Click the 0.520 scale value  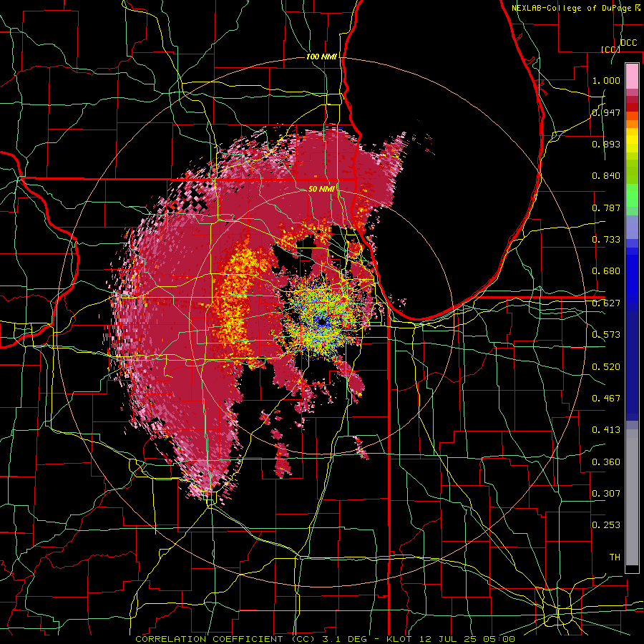606,366
